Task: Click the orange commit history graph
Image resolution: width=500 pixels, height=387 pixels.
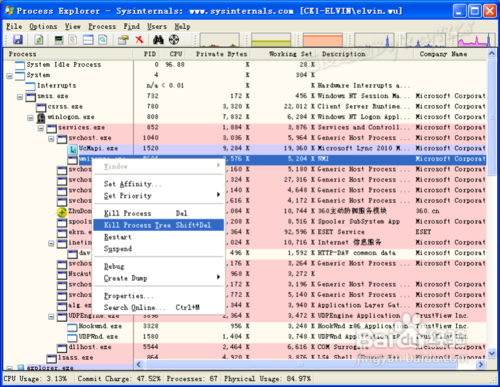Action: 323,40
